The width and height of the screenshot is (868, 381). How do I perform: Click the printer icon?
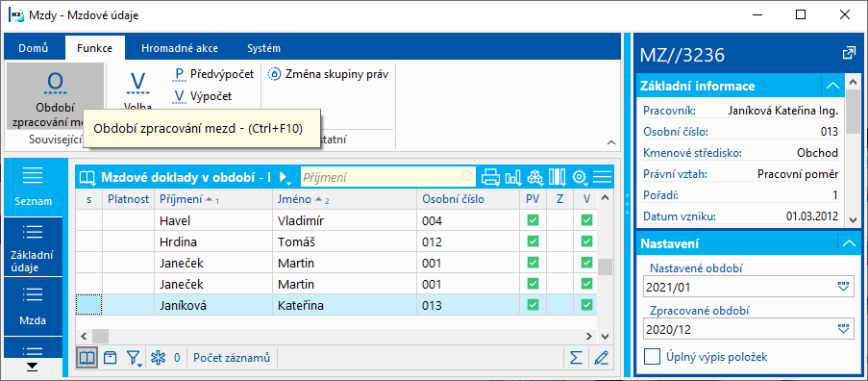(490, 177)
